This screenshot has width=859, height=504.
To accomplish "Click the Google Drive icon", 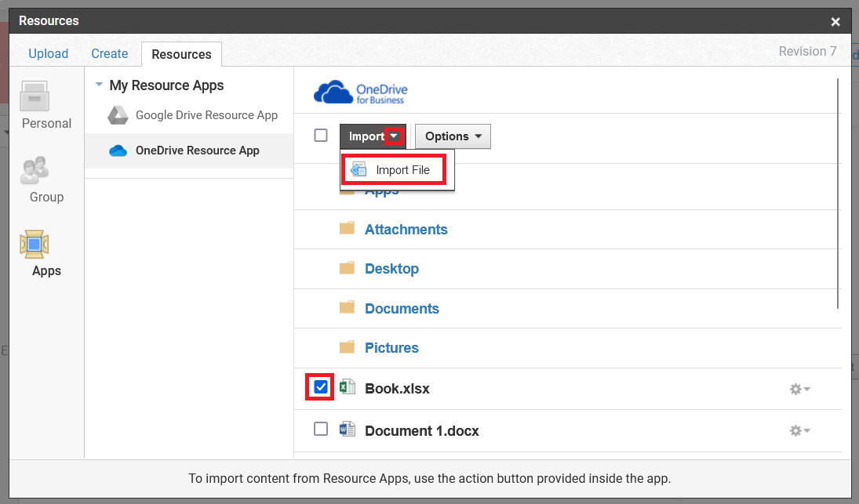I will 118,115.
